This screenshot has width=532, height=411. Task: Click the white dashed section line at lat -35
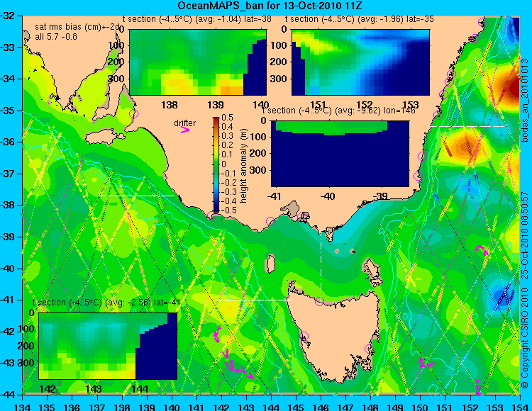467,126
